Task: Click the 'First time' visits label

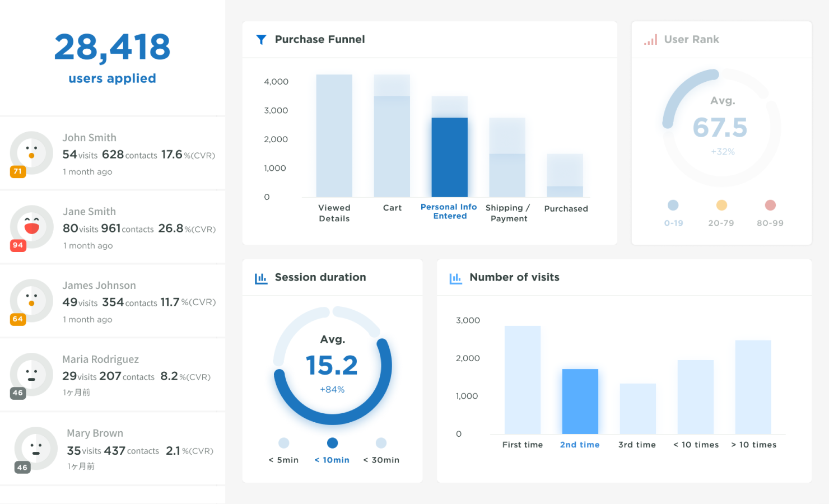Action: (522, 445)
